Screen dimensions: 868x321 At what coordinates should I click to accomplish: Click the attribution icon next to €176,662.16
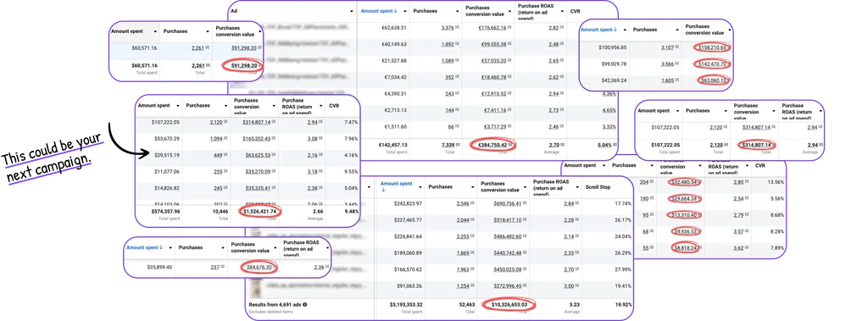click(x=509, y=28)
